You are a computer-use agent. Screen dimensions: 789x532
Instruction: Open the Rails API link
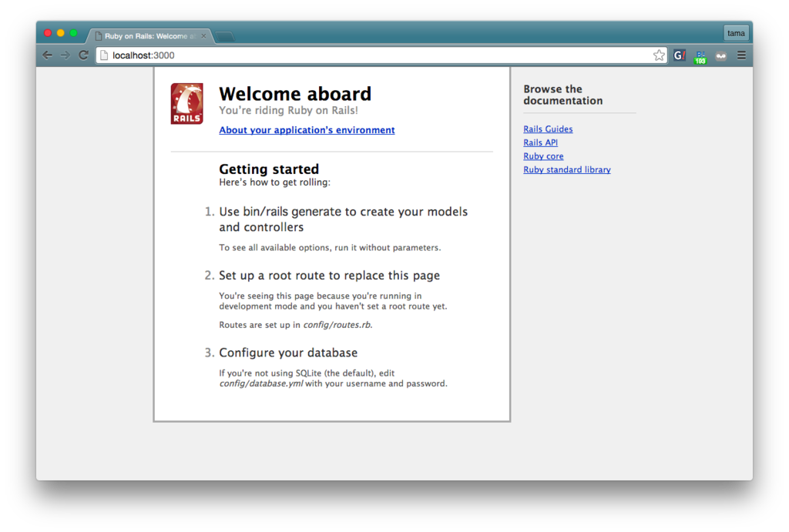(540, 142)
